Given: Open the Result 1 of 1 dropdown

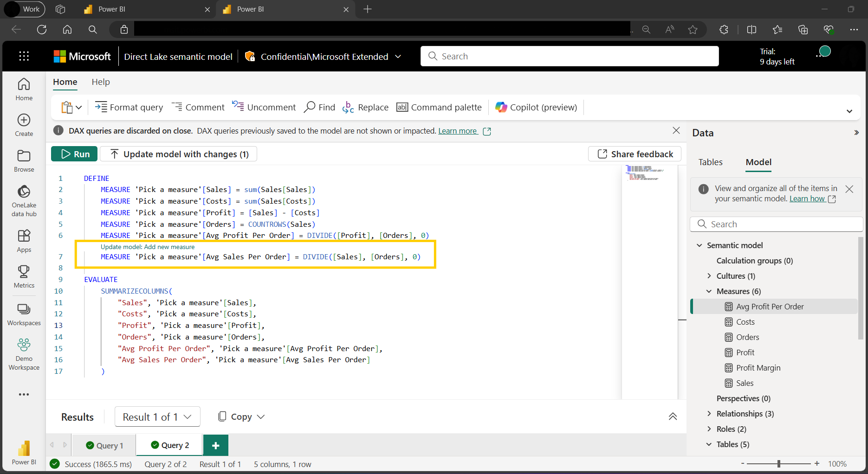Looking at the screenshot, I should [157, 417].
